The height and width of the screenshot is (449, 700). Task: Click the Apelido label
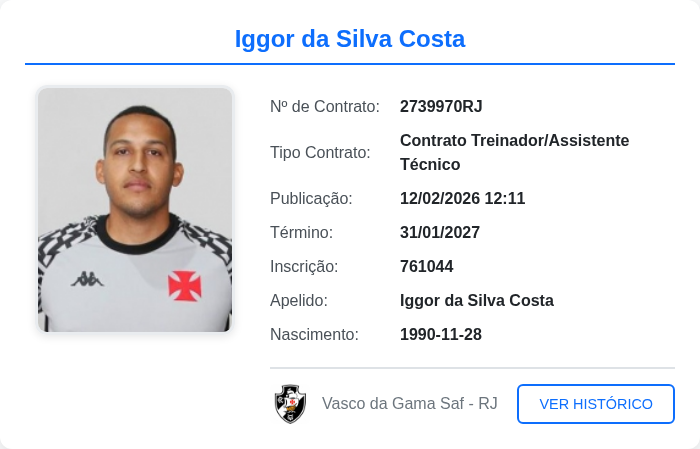tap(299, 301)
